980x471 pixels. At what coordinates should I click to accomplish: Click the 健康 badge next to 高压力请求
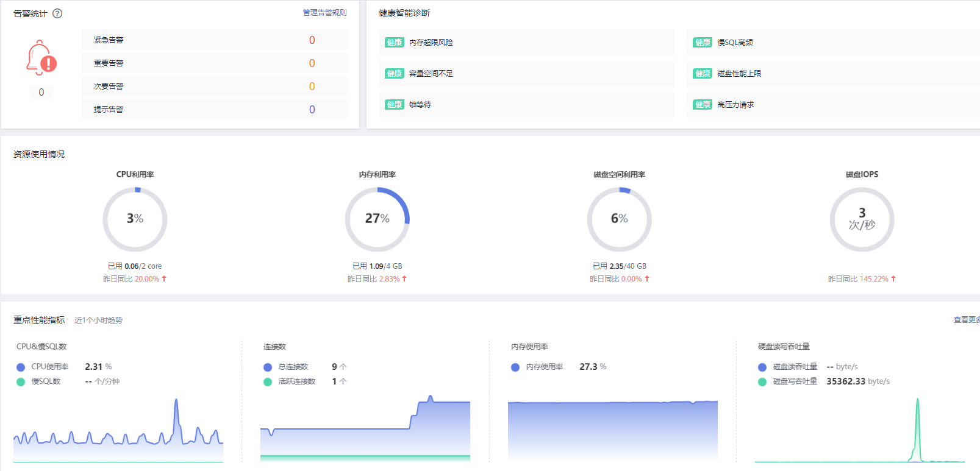[703, 105]
